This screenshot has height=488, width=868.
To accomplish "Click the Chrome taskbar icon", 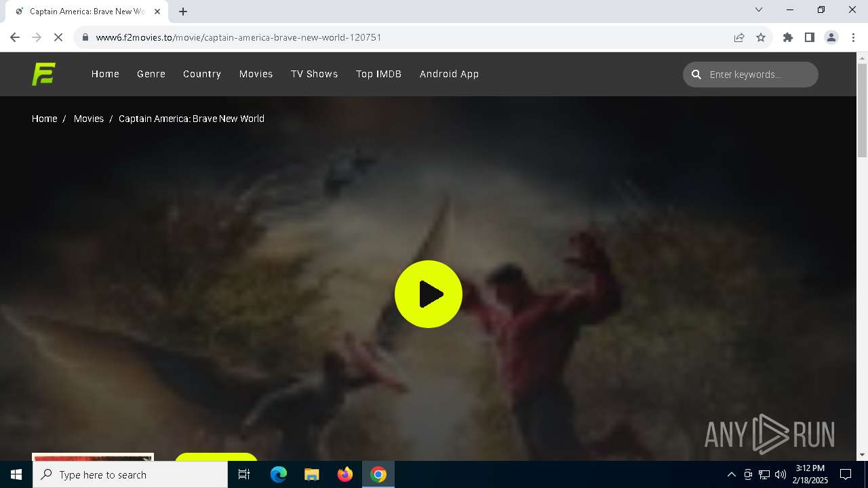I will point(378,474).
